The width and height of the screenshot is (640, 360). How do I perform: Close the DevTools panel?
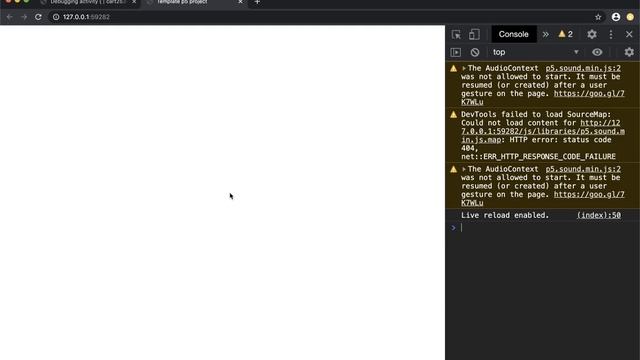629,34
